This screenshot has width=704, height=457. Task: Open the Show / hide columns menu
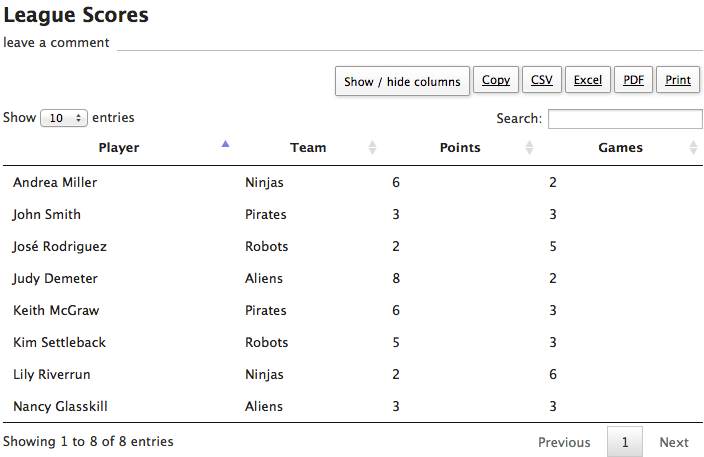point(402,82)
